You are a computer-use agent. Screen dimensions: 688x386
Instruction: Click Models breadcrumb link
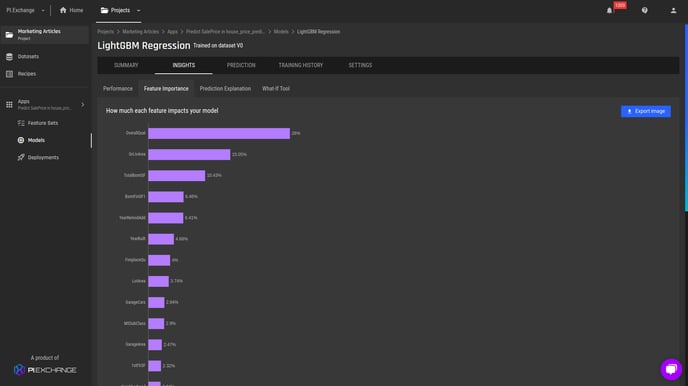click(x=281, y=32)
